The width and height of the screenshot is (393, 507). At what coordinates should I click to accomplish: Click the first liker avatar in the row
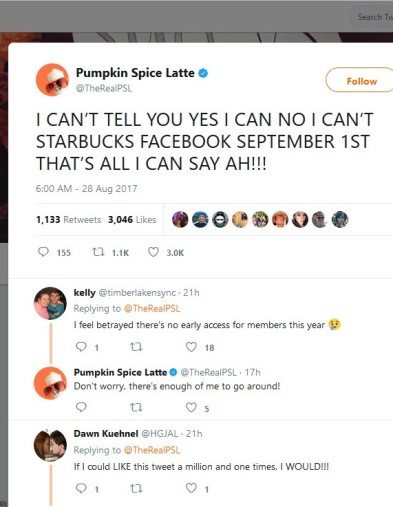180,220
